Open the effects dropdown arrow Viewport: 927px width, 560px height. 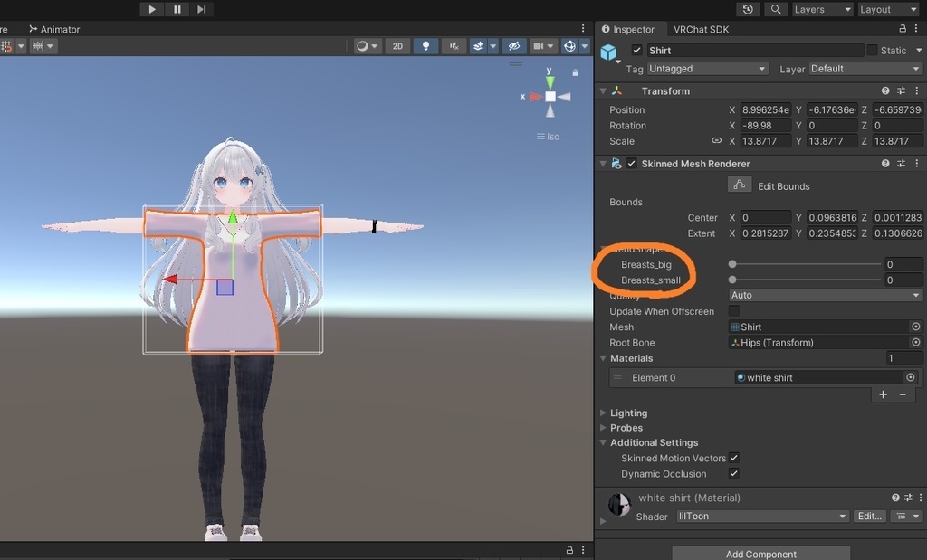coord(492,46)
